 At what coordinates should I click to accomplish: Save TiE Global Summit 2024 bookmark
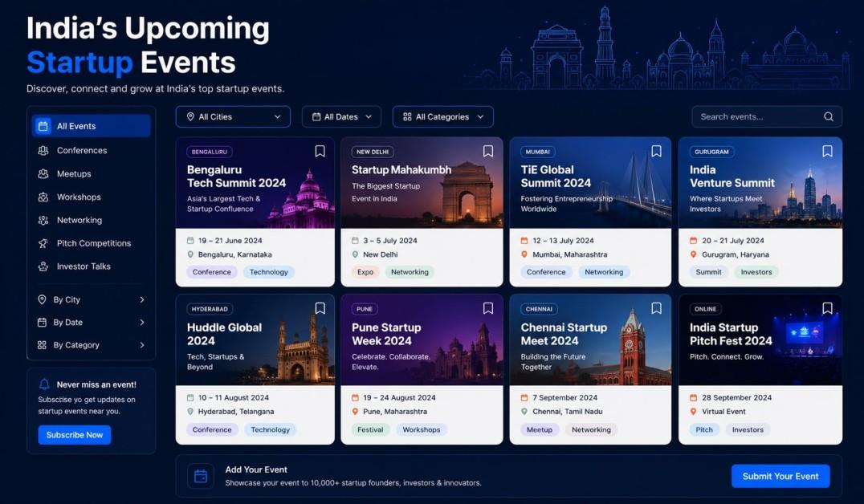(656, 151)
